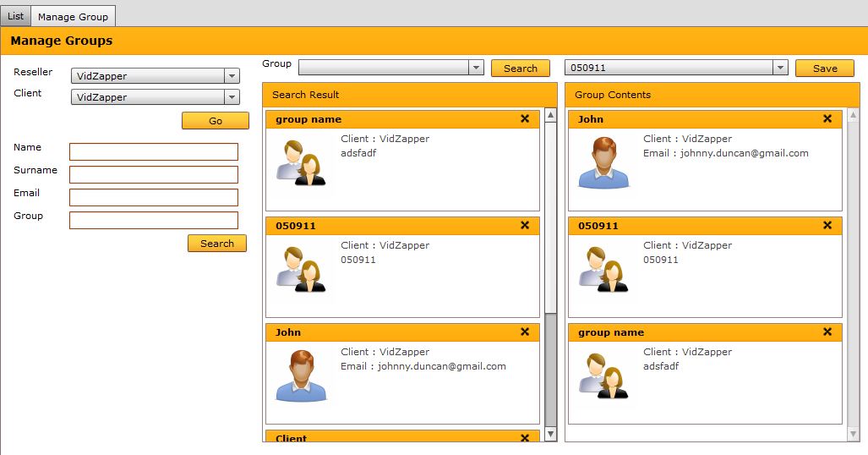Focus the Name input field

154,152
